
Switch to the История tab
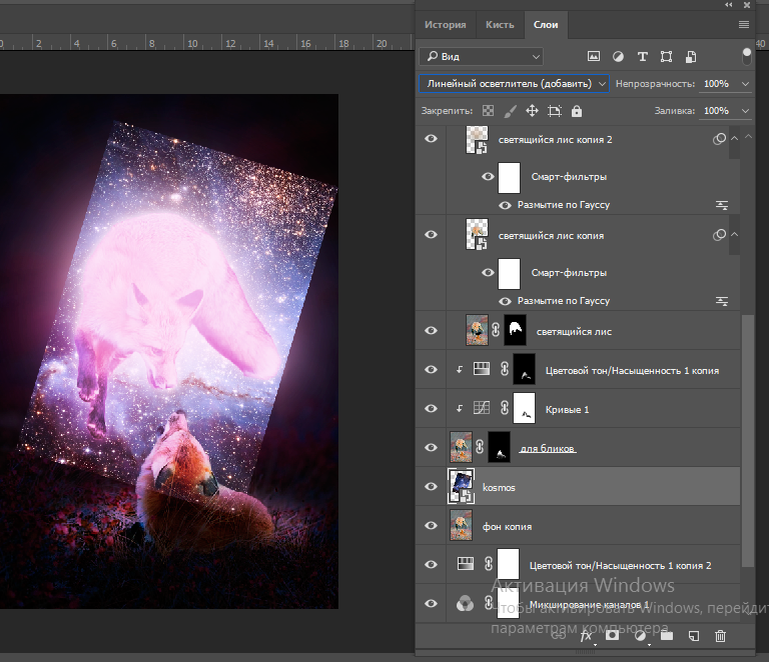click(x=445, y=25)
